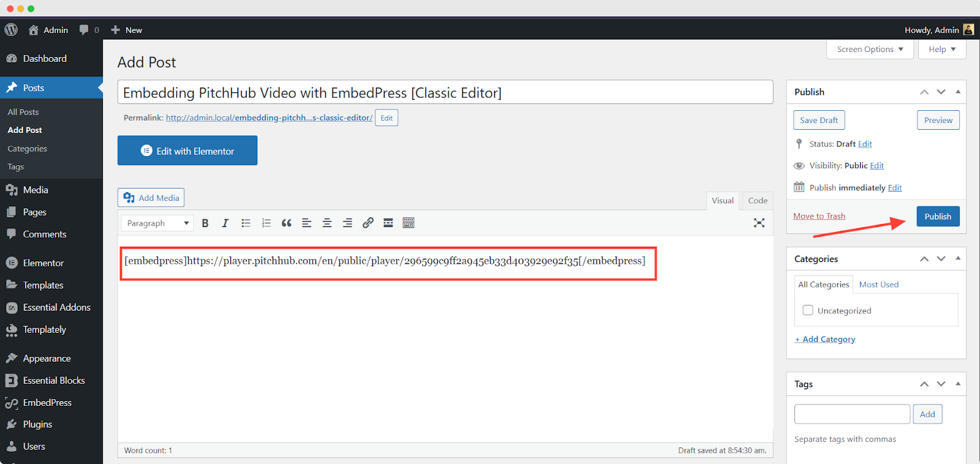
Task: Toggle bold formatting
Action: tap(205, 223)
